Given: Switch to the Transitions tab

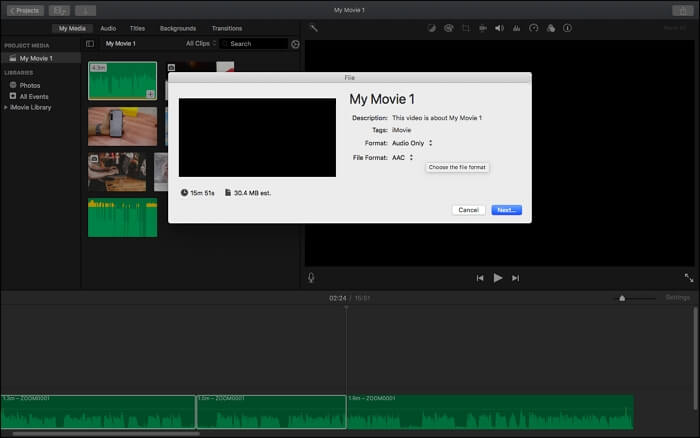Looking at the screenshot, I should [x=227, y=28].
